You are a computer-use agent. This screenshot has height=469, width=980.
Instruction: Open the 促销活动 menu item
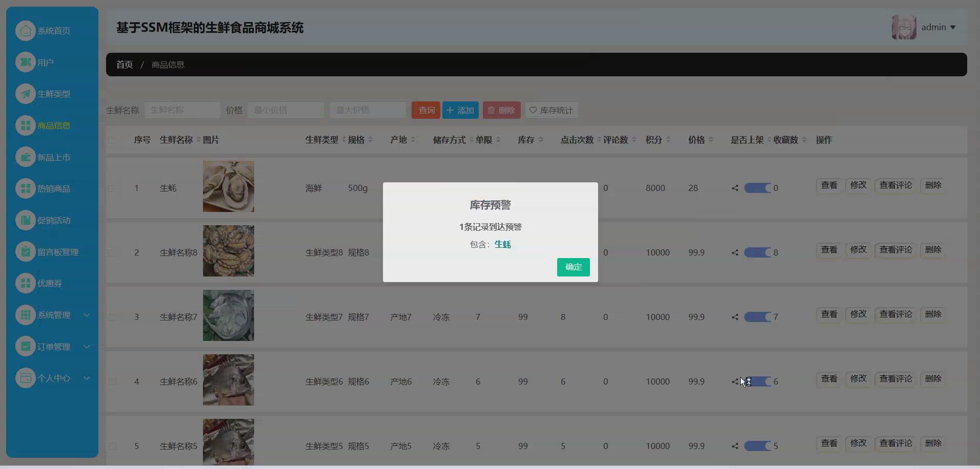coord(54,220)
